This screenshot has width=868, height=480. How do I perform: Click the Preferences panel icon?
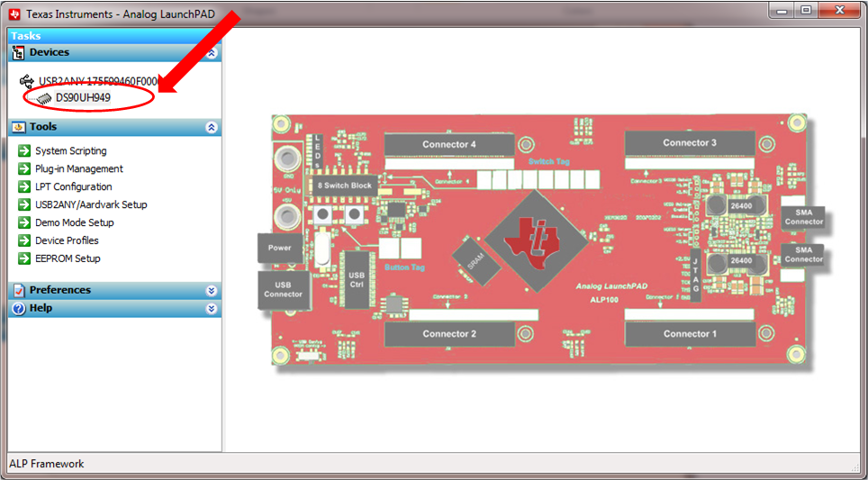pyautogui.click(x=18, y=290)
